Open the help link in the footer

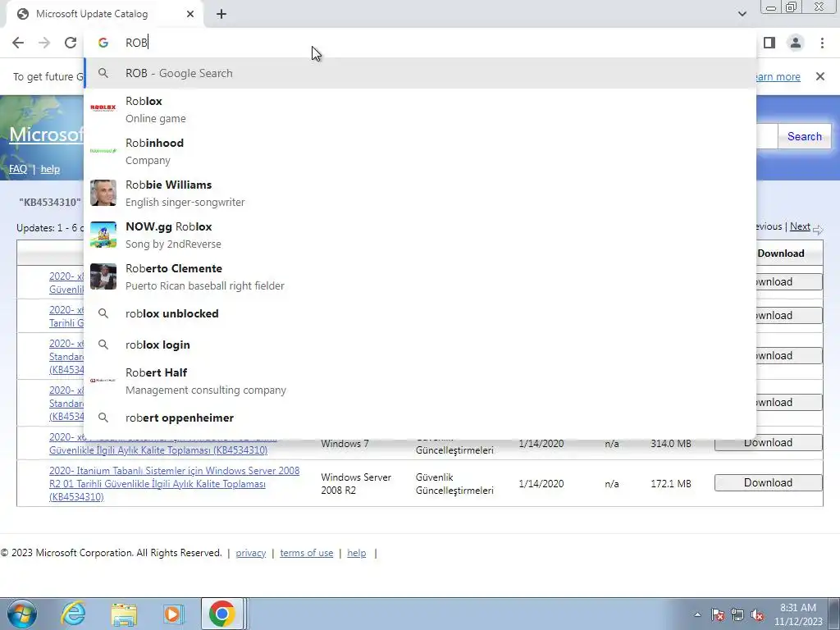(x=356, y=553)
